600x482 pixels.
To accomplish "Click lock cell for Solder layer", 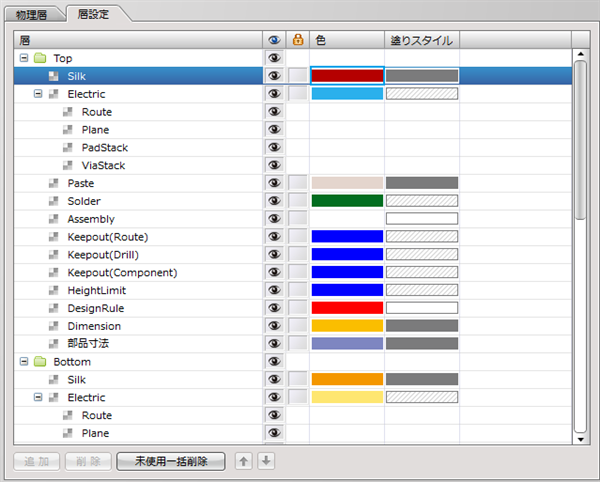I will coord(297,201).
